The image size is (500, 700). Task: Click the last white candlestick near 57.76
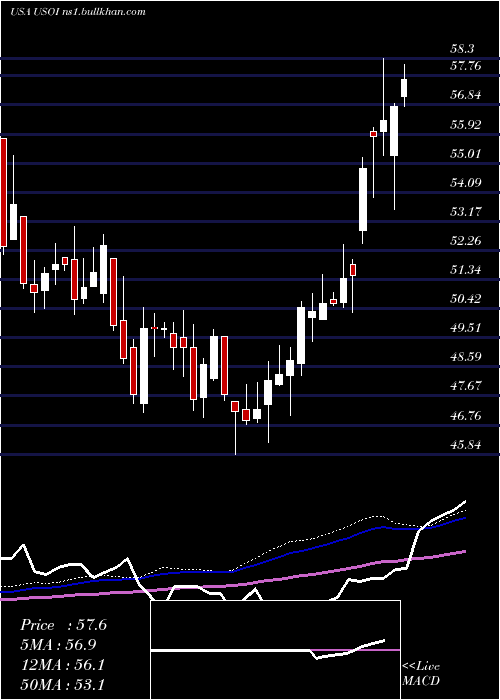[404, 86]
